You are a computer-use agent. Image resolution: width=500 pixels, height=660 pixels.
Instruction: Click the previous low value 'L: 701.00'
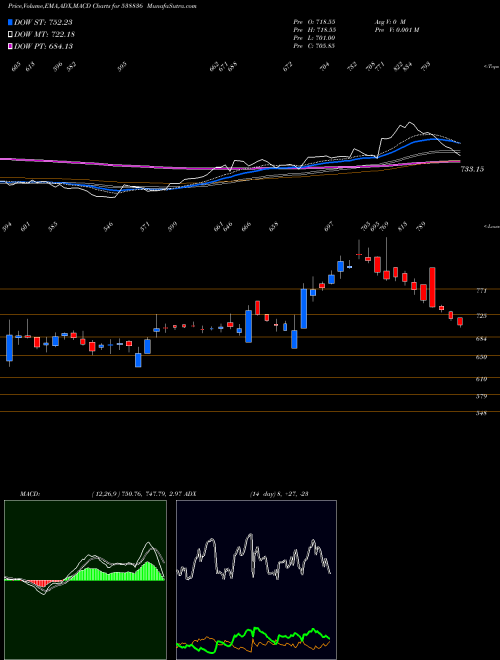pos(320,38)
